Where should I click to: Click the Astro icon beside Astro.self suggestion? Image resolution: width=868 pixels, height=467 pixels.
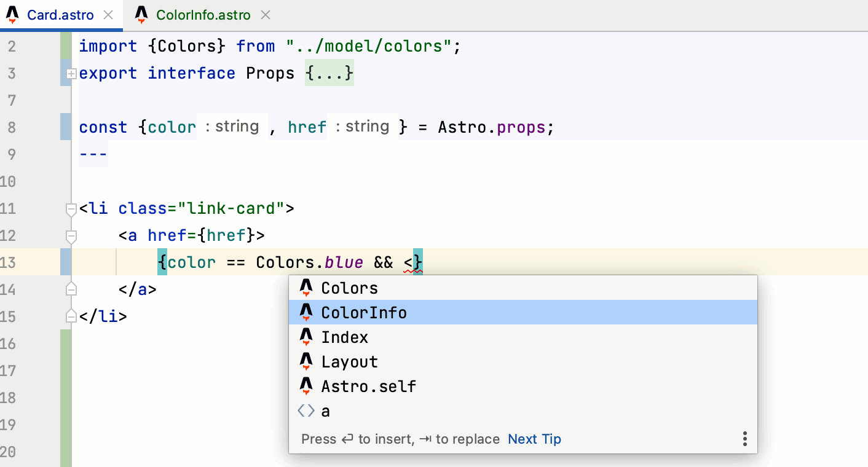pyautogui.click(x=306, y=386)
